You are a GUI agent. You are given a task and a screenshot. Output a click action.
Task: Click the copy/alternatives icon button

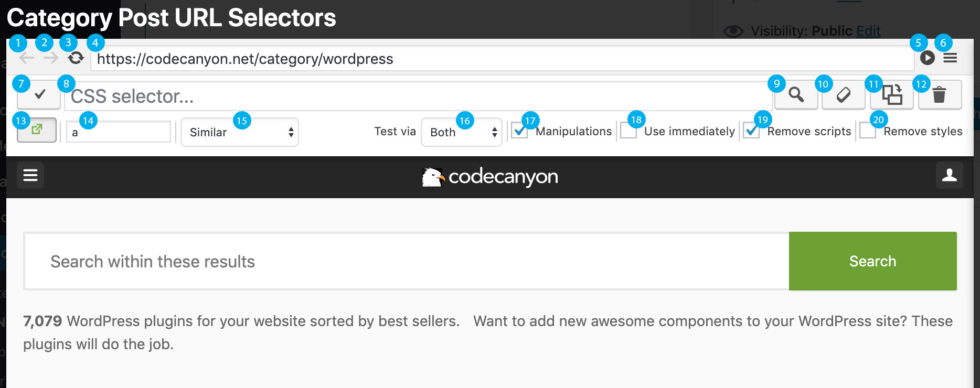tap(891, 94)
